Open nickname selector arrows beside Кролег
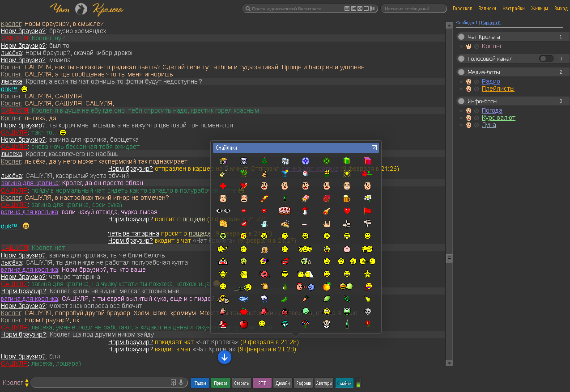The image size is (570, 392). coord(27,383)
